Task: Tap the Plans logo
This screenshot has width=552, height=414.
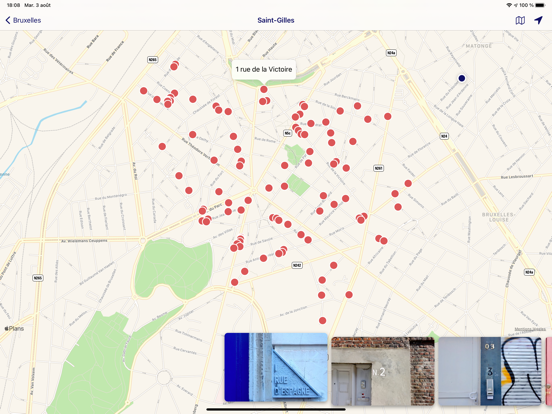Action: coord(14,328)
